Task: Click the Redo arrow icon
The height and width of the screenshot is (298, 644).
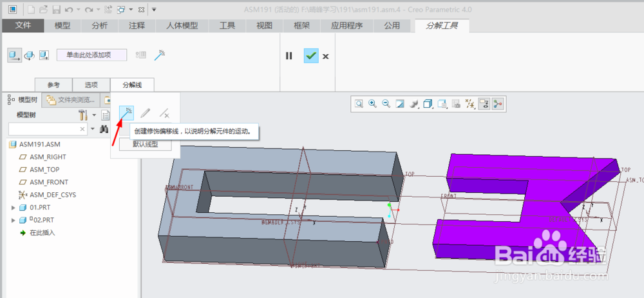Action: coord(89,9)
